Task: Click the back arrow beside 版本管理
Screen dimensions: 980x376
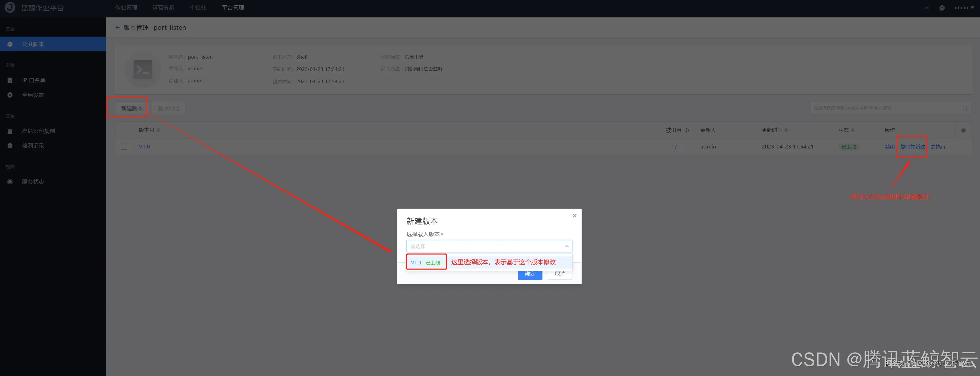Action: (x=117, y=27)
